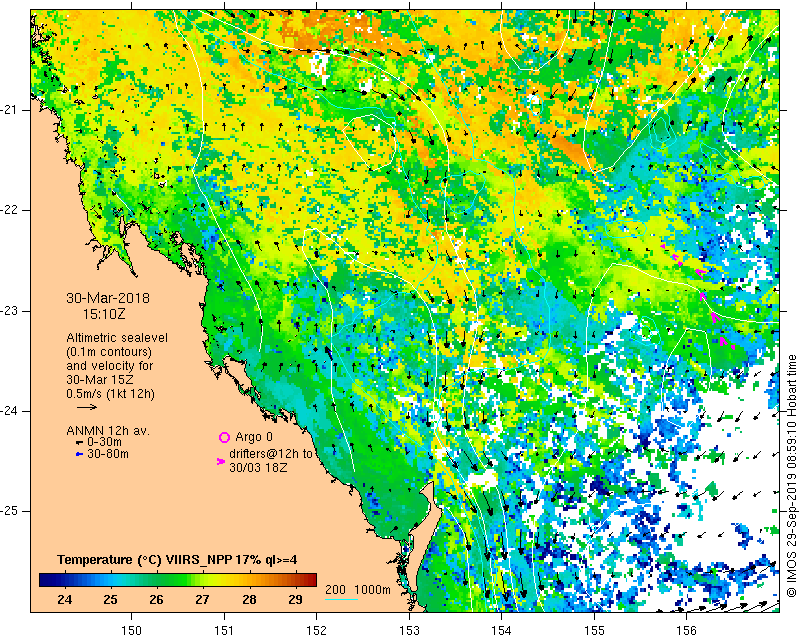Click the "30-80m" depth label

108,454
